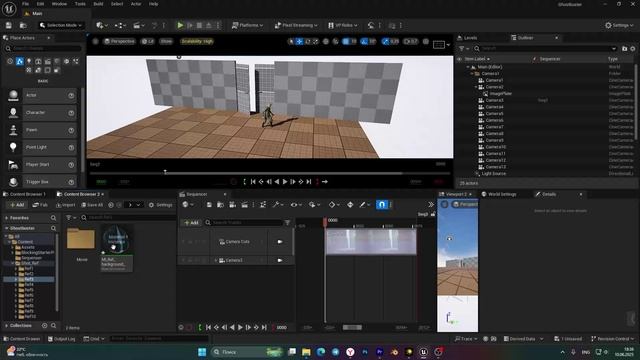Viewport: 640px width, 360px height.
Task: Toggle the Sequencer snapping magnet button
Action: coord(381,204)
